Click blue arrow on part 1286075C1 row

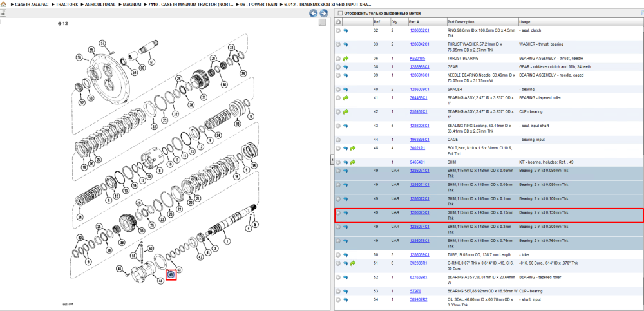345,241
